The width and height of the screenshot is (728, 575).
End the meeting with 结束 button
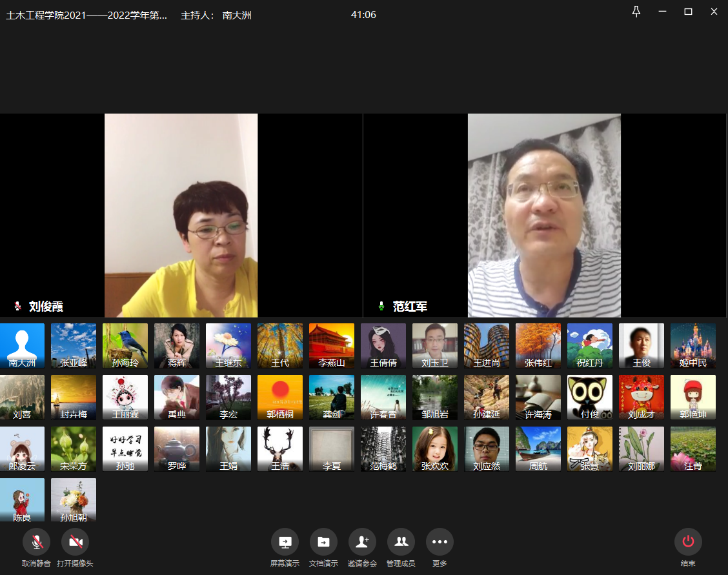tap(688, 542)
